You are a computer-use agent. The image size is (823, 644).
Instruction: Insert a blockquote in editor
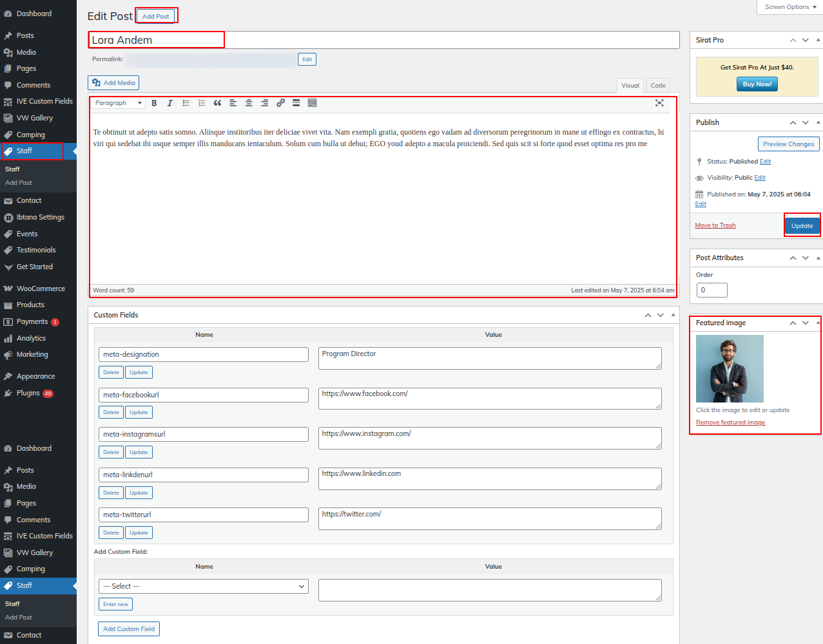coord(217,103)
